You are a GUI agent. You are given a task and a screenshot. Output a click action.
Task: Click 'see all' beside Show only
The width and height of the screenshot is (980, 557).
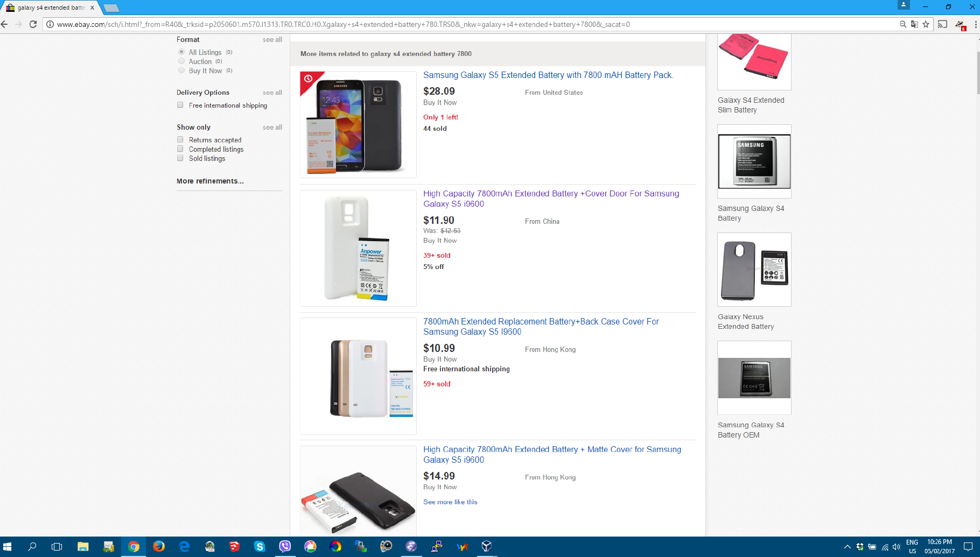272,128
